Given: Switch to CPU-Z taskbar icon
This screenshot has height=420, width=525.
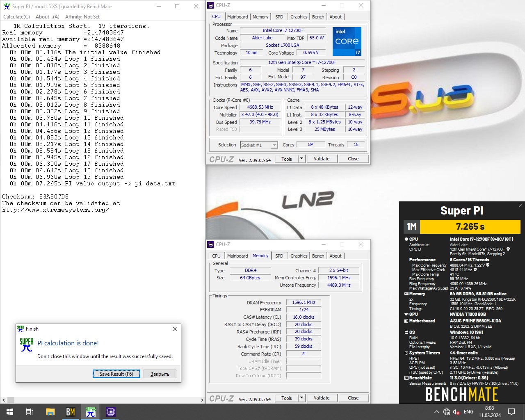Looking at the screenshot, I should (111, 412).
